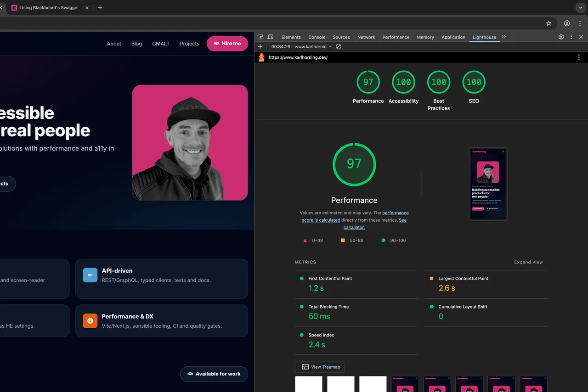Bookmark this page with the star icon
Viewport: 588px width, 392px height.
pos(548,23)
